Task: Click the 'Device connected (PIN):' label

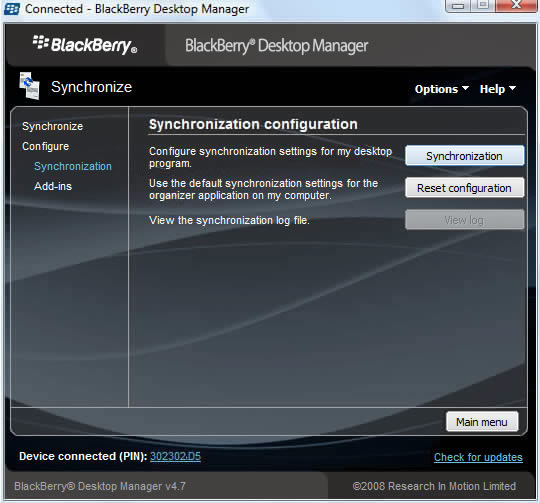Action: click(x=83, y=456)
